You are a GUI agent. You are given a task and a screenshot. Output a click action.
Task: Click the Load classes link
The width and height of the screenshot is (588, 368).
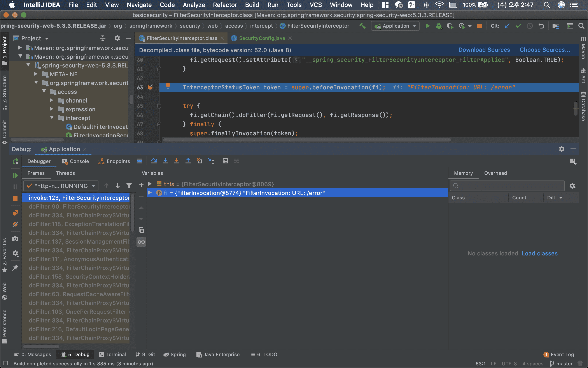(x=539, y=253)
